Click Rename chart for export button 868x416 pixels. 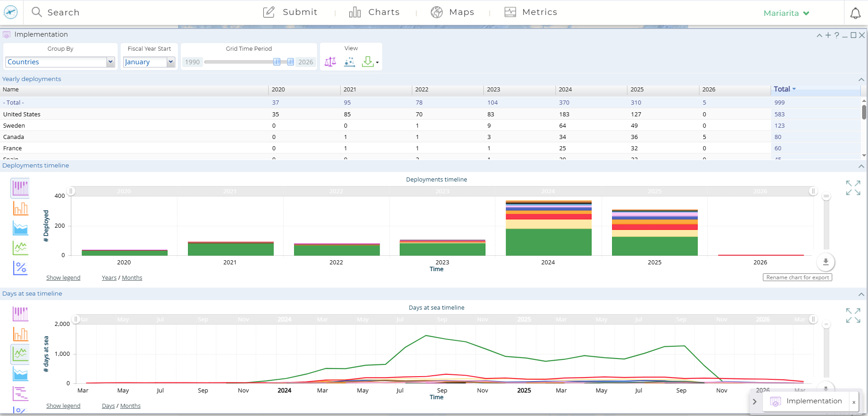pos(797,277)
